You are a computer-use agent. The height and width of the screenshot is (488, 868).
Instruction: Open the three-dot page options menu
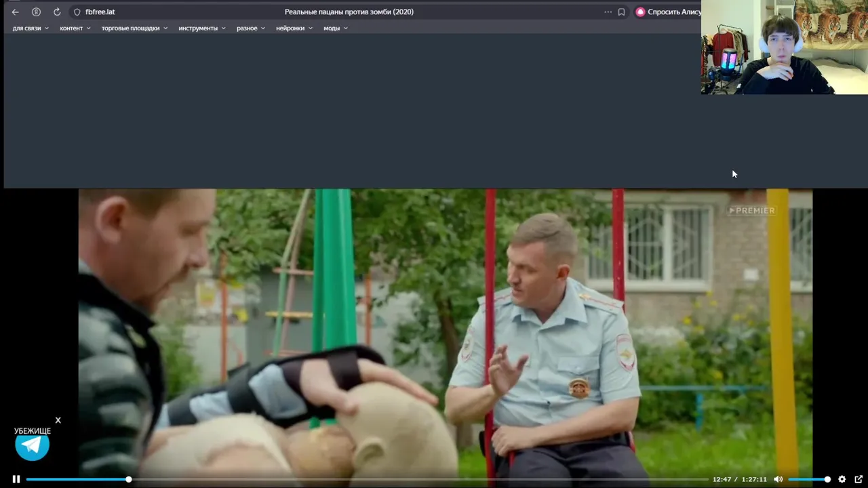pyautogui.click(x=608, y=12)
